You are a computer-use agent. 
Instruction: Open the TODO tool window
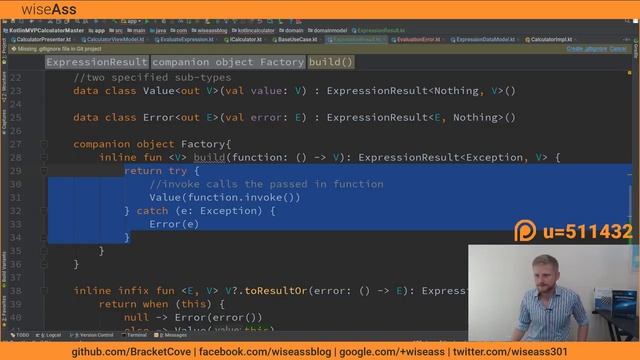[20, 335]
